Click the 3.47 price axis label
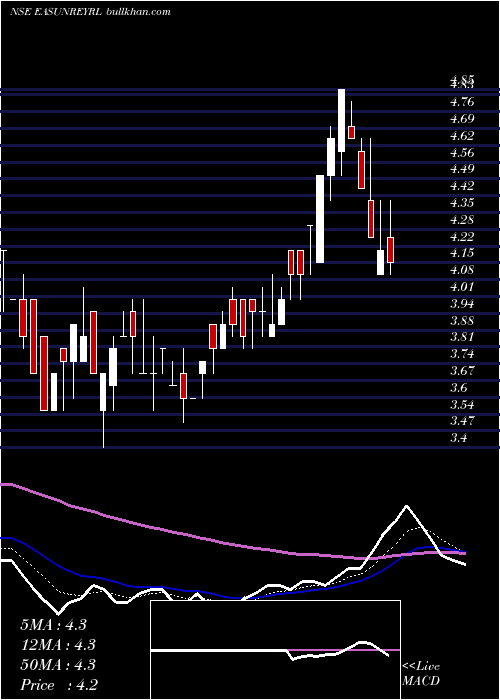This screenshot has height=700, width=500. [462, 421]
